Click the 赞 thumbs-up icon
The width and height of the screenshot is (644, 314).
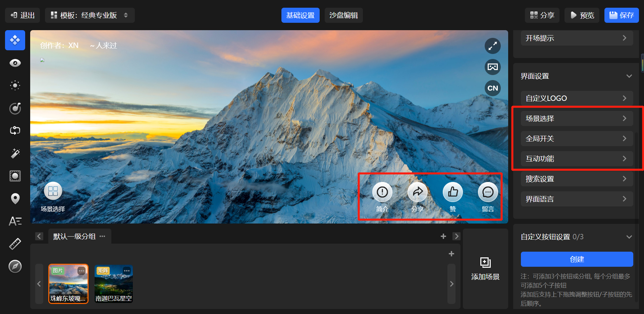point(452,192)
